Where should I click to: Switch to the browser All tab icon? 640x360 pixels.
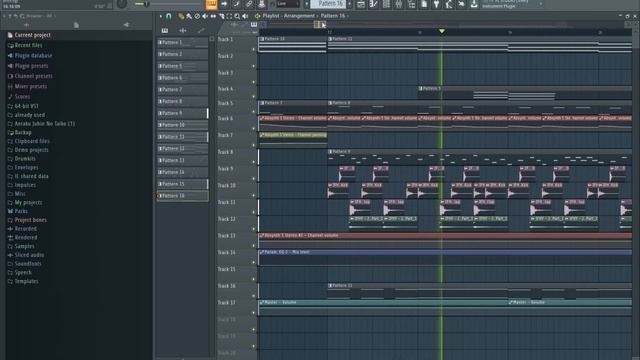pos(27,25)
